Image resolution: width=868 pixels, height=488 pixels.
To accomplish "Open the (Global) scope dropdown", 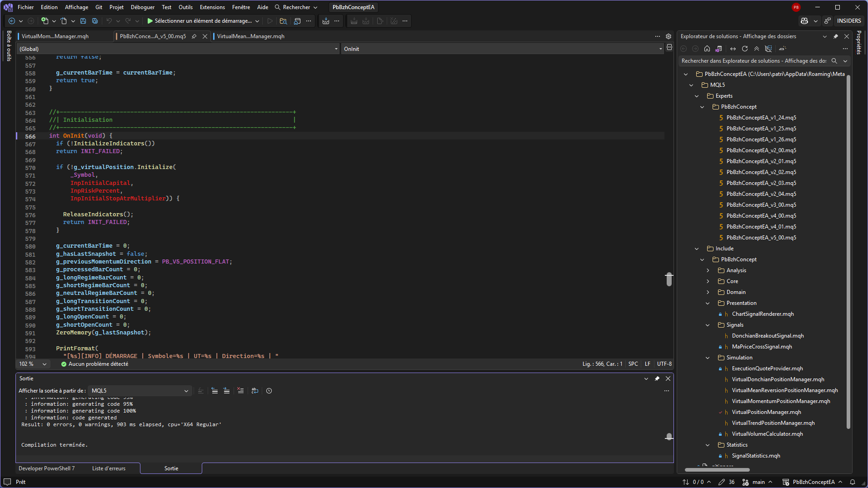I will point(179,49).
